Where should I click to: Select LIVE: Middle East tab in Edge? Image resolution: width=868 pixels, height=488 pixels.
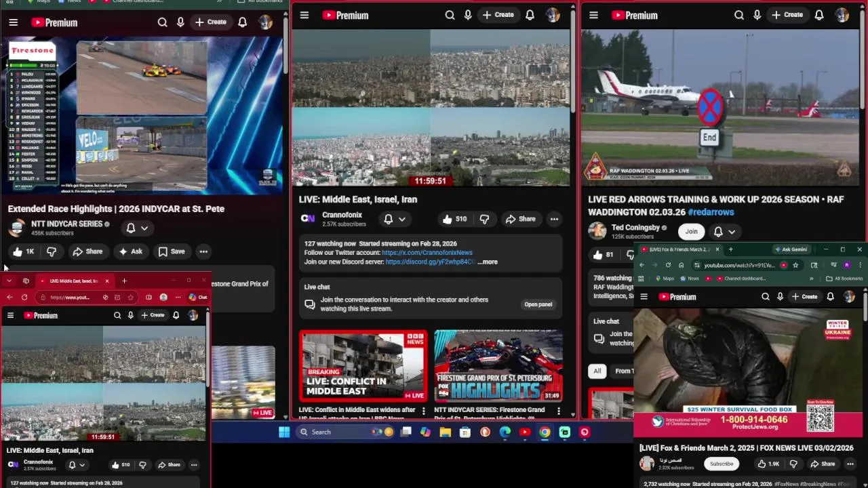pyautogui.click(x=74, y=281)
